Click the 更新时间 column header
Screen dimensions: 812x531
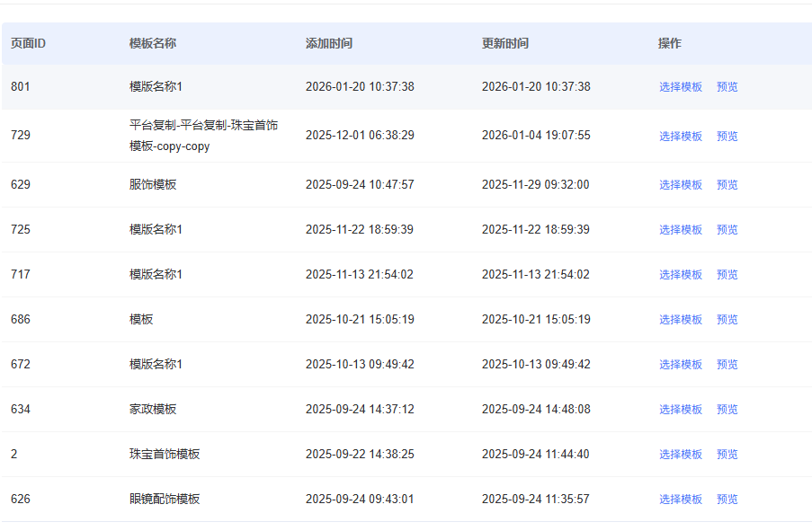504,43
